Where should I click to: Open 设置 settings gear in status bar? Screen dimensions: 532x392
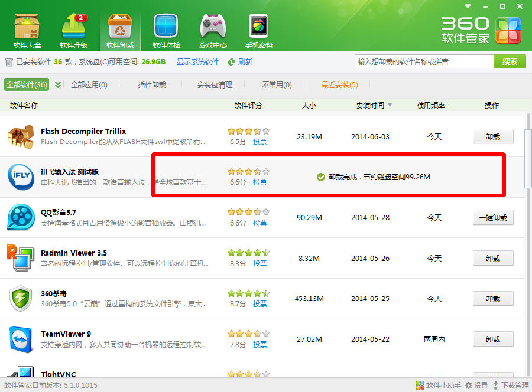click(x=476, y=386)
